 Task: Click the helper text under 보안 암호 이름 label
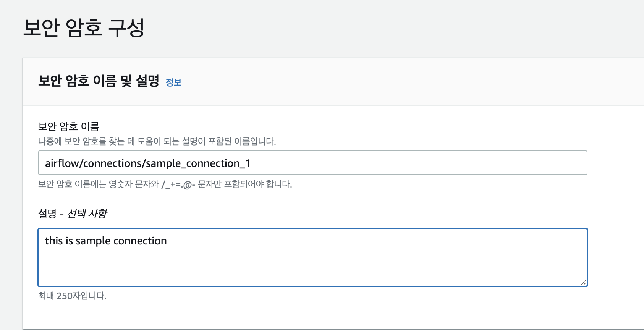157,142
